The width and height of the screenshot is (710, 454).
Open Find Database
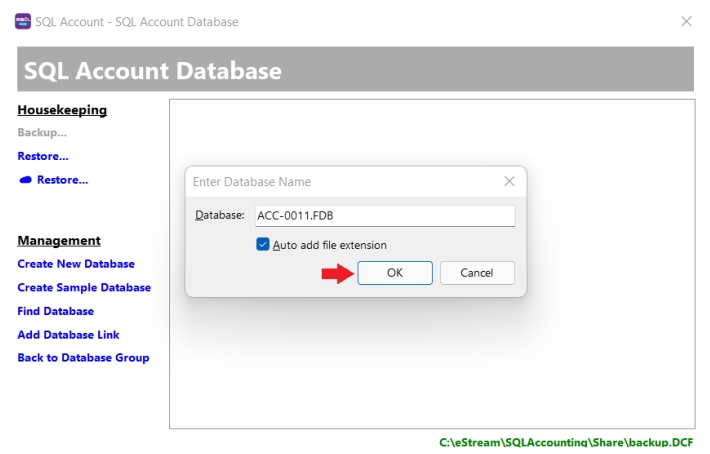(x=55, y=311)
